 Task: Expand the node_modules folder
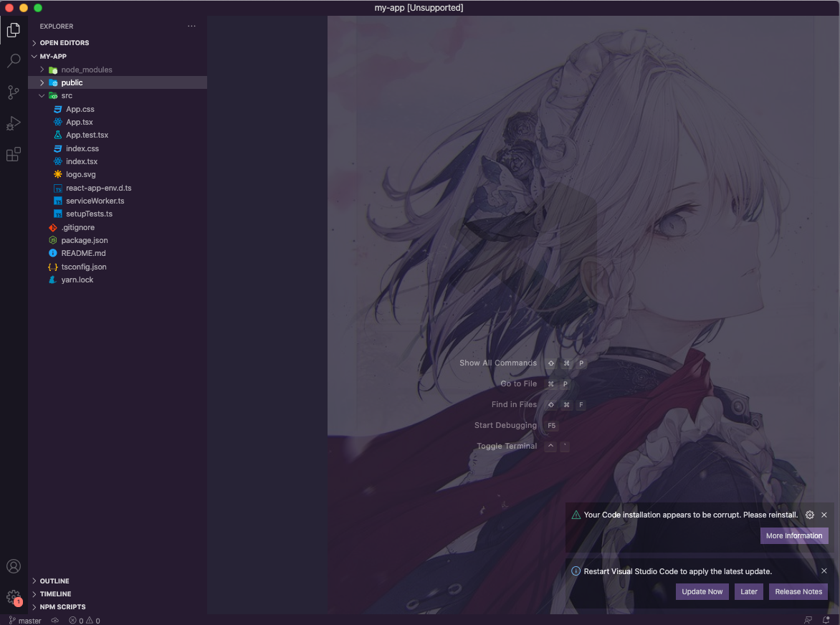coord(118,70)
